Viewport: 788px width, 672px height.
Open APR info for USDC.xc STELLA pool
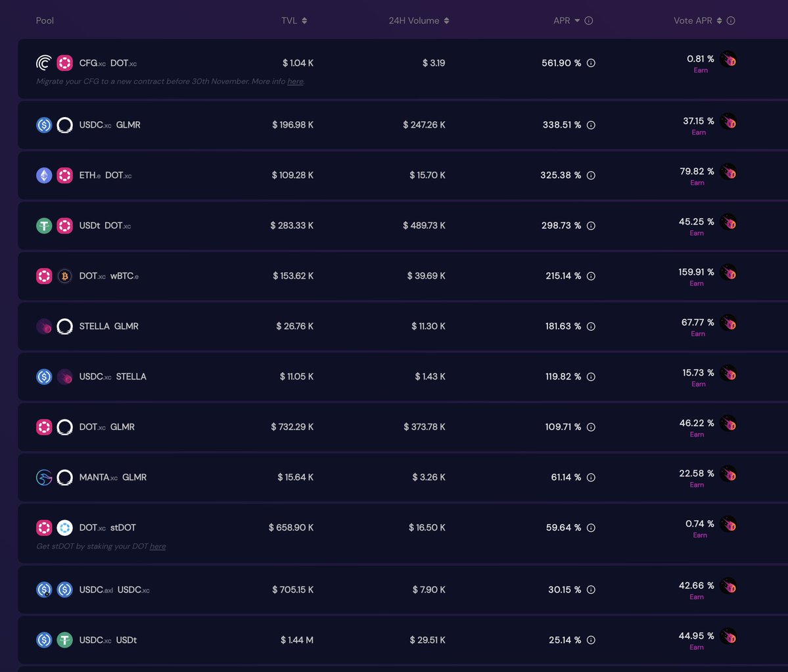[591, 377]
